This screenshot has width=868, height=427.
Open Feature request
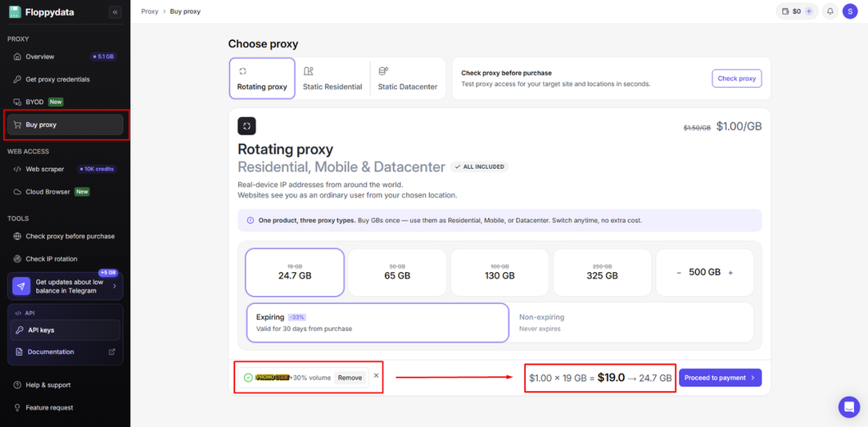tap(66, 407)
